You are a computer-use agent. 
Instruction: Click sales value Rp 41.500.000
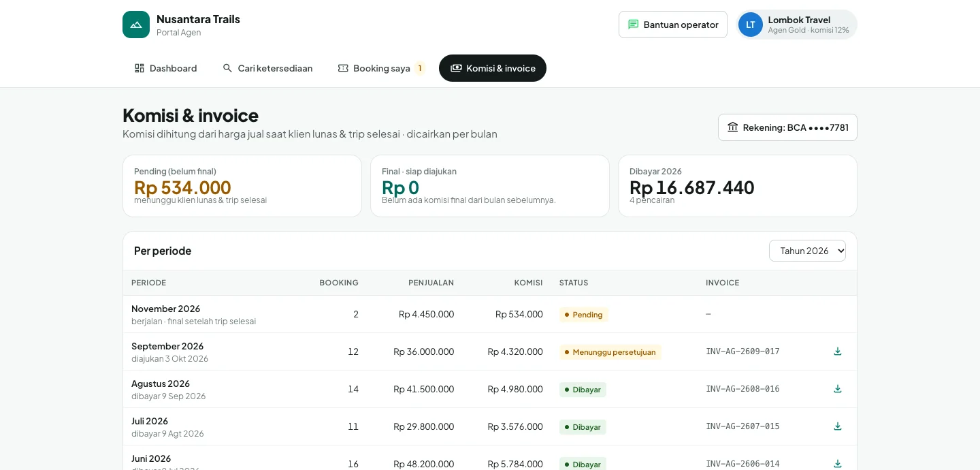pyautogui.click(x=423, y=389)
